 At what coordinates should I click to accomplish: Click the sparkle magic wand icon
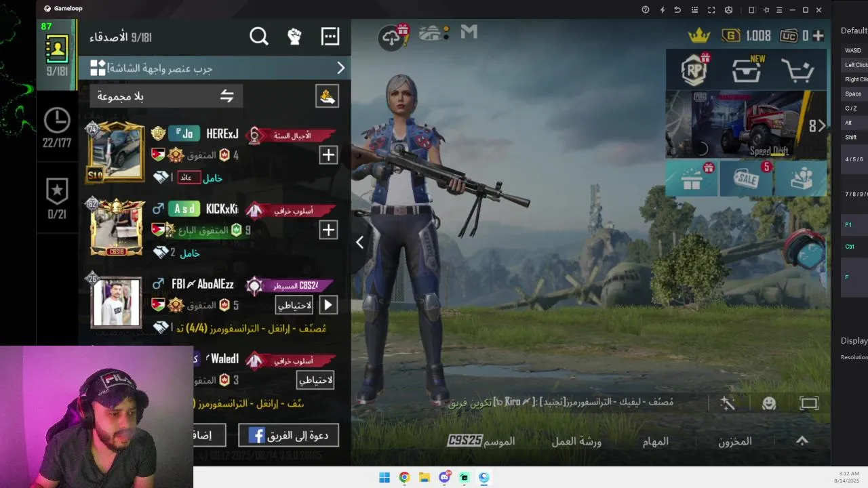click(x=728, y=403)
